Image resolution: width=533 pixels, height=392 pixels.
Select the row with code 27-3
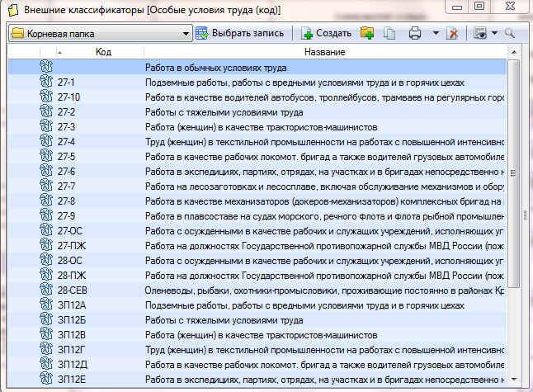point(257,127)
